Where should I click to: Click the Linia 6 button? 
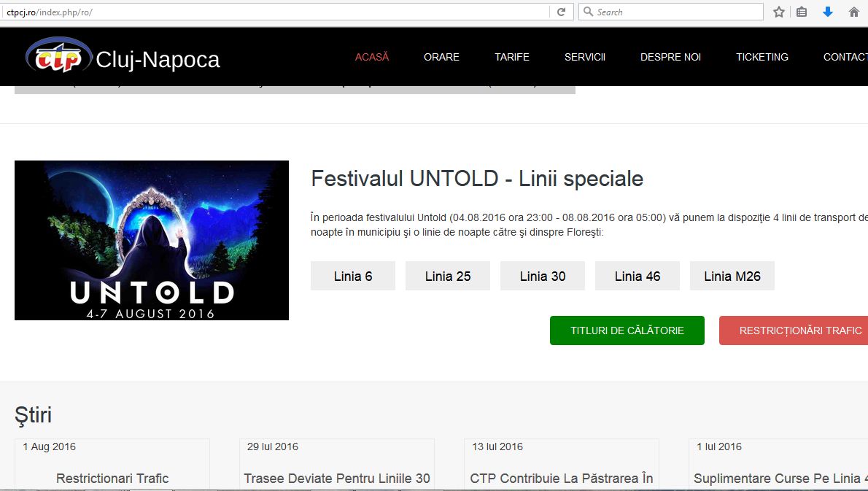pos(352,276)
